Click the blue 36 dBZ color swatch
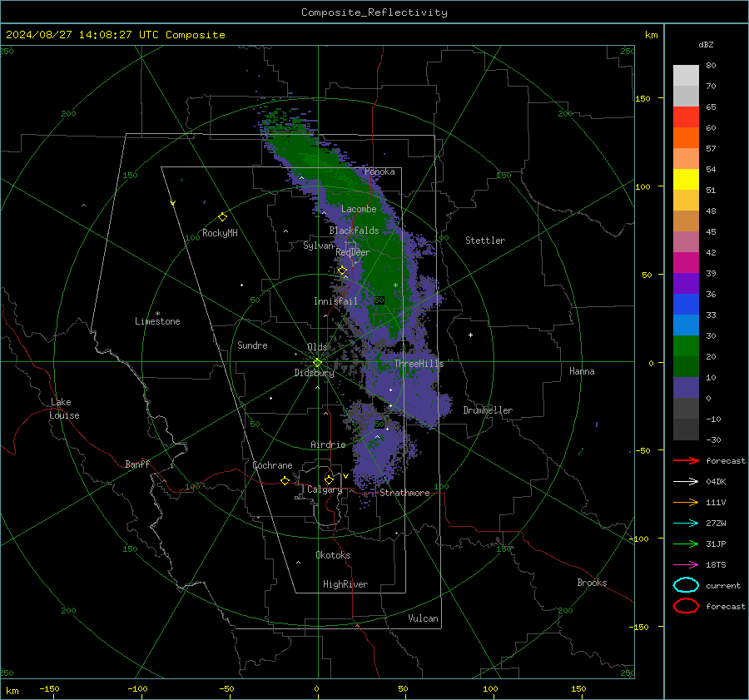 pos(686,304)
